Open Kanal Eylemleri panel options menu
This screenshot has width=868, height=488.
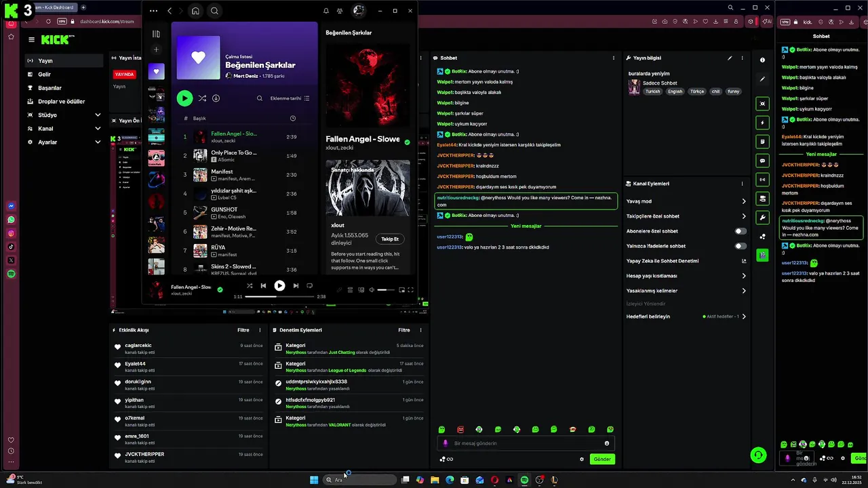pyautogui.click(x=742, y=184)
